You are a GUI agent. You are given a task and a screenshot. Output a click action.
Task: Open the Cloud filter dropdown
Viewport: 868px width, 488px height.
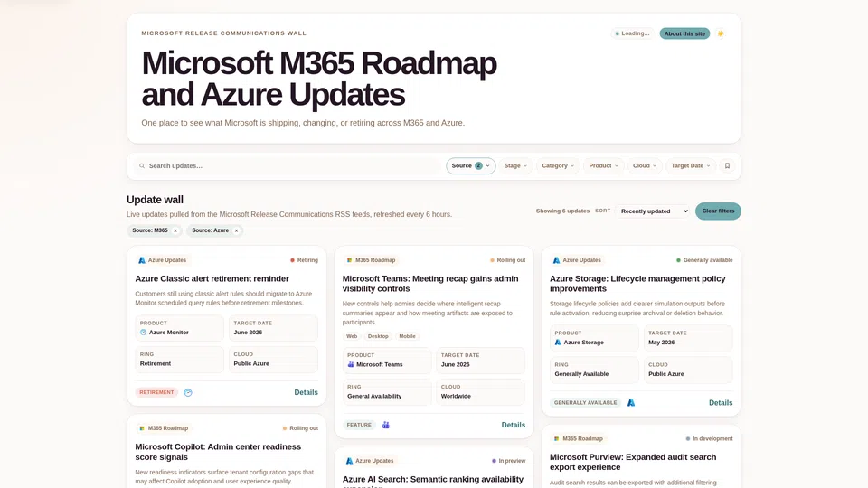[645, 166]
